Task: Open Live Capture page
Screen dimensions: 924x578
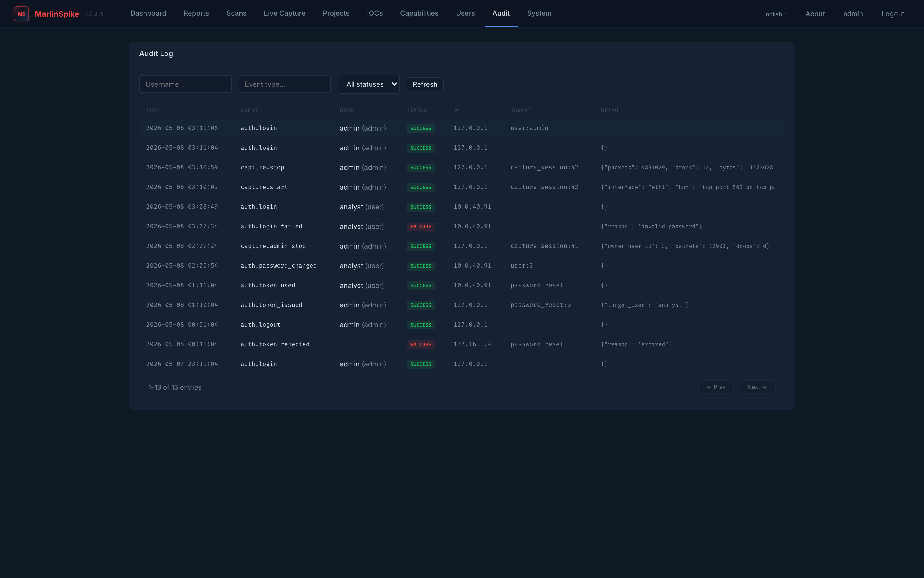Action: point(284,13)
